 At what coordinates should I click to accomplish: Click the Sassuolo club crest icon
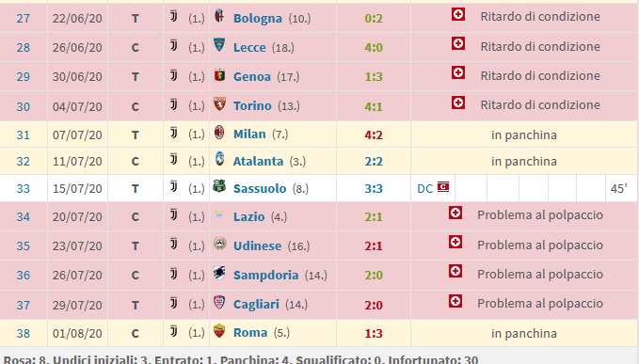[219, 186]
